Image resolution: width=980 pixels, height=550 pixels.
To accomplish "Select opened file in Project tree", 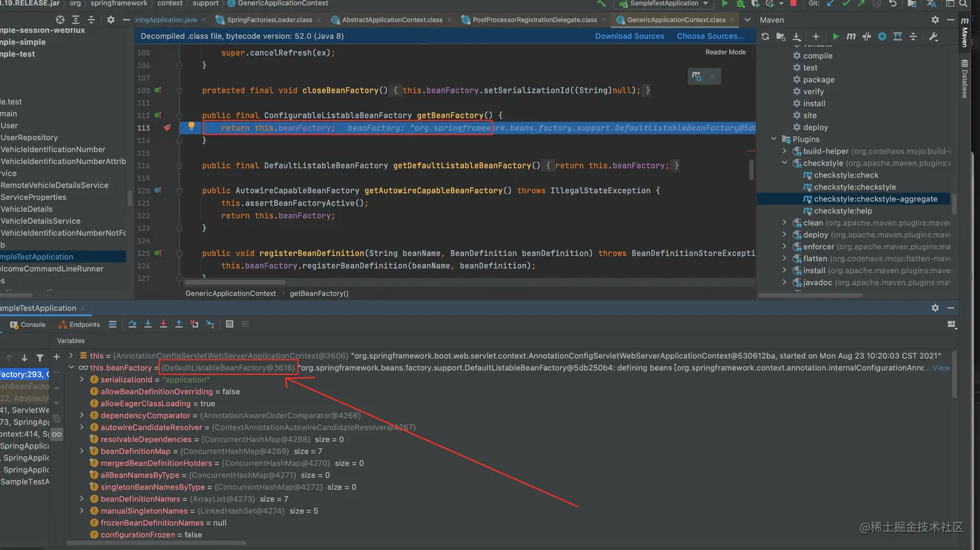I will click(60, 20).
